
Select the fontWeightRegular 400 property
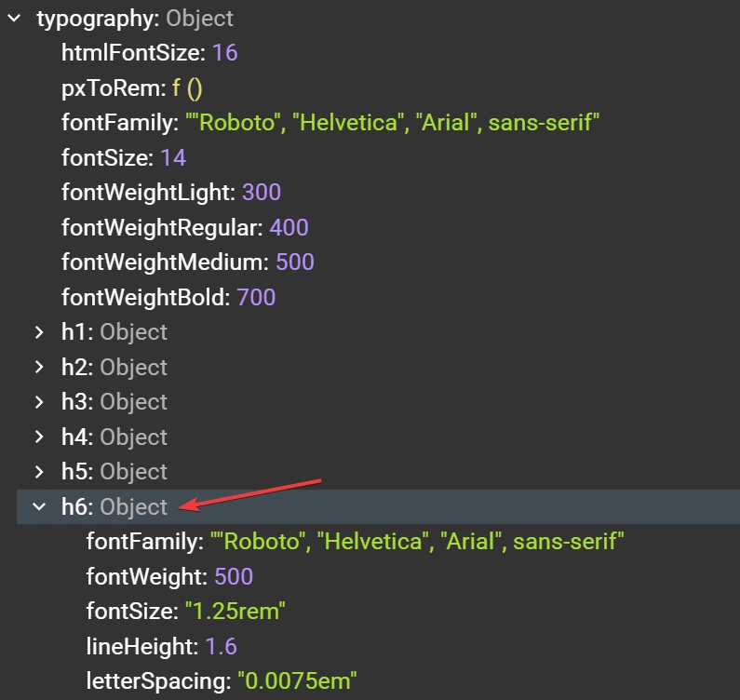coord(184,227)
